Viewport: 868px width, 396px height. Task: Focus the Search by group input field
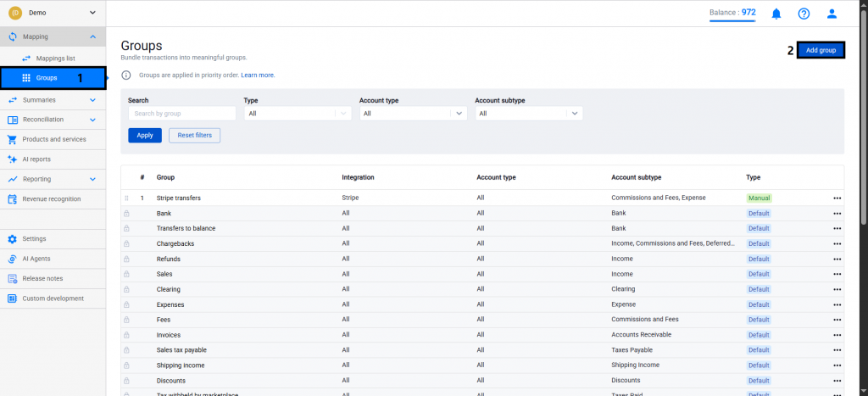(181, 113)
